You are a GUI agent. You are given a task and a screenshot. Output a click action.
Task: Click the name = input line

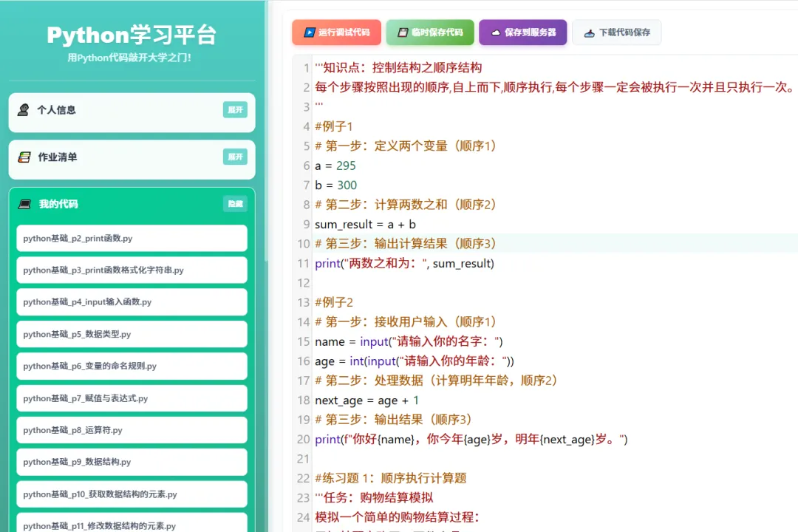(x=409, y=341)
